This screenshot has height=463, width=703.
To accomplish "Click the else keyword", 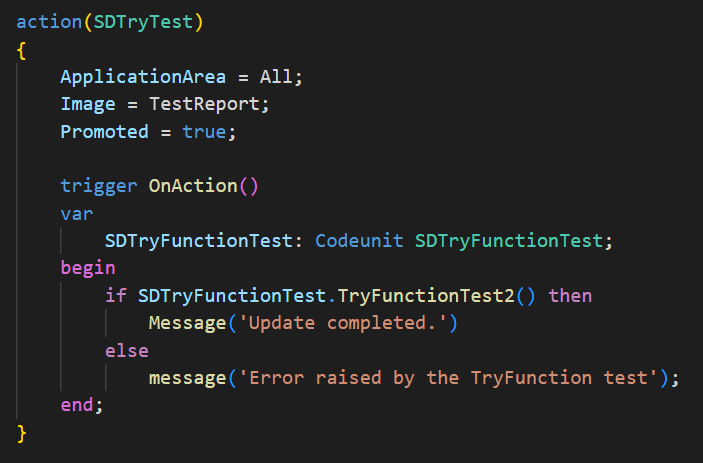I will (x=126, y=351).
